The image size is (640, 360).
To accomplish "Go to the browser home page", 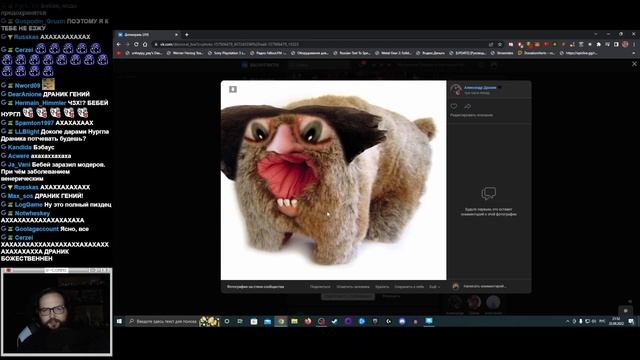I will pyautogui.click(x=145, y=44).
